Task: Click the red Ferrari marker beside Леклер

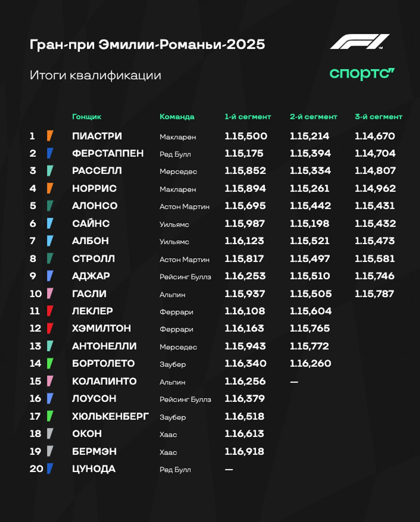Action: pos(50,311)
